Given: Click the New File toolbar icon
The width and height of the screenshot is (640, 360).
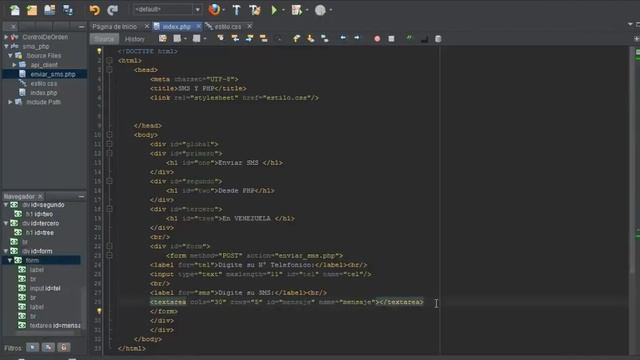Looking at the screenshot, I should pyautogui.click(x=15, y=10).
